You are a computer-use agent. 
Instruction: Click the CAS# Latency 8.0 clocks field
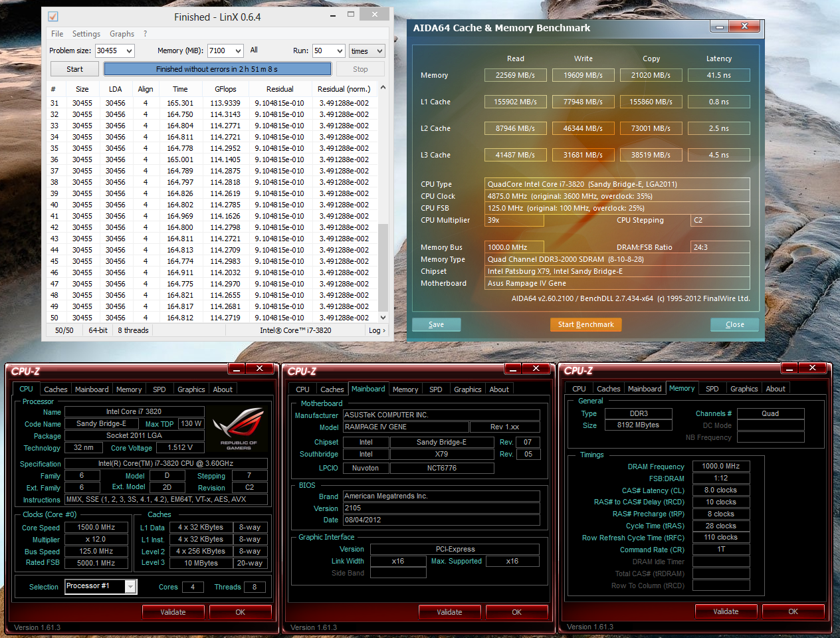point(721,490)
